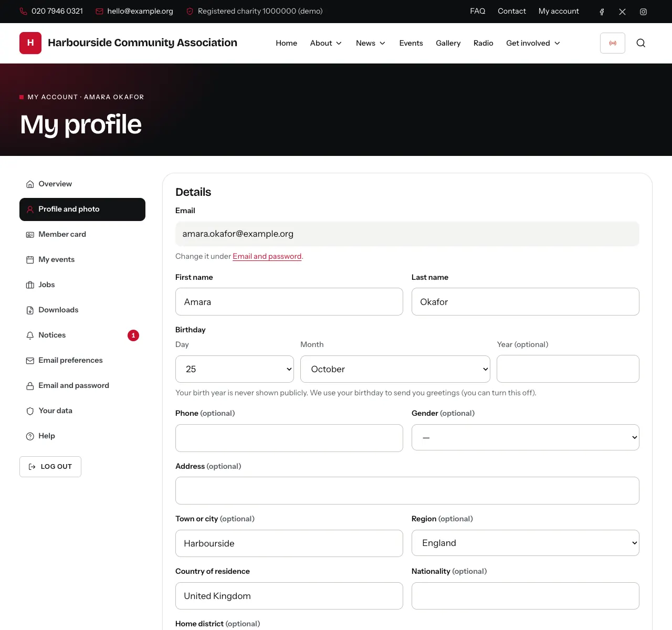Image resolution: width=672 pixels, height=630 pixels.
Task: Click the envelope icon beside hello@example.org
Action: (x=99, y=11)
